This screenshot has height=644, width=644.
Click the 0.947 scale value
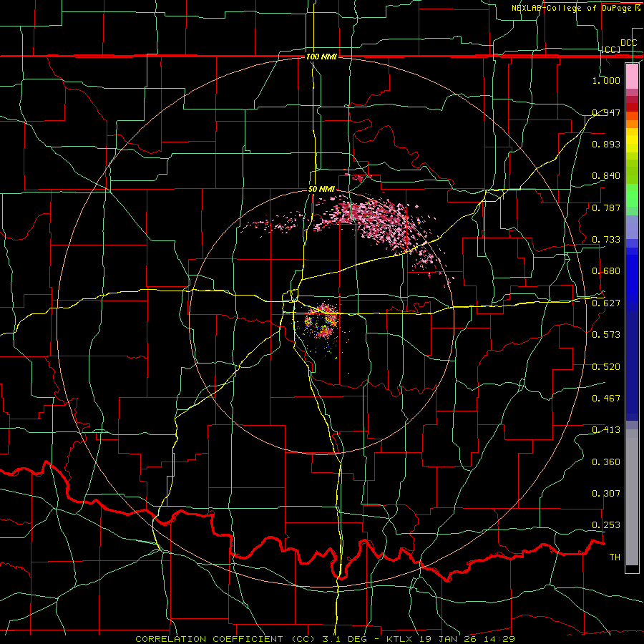pos(606,112)
